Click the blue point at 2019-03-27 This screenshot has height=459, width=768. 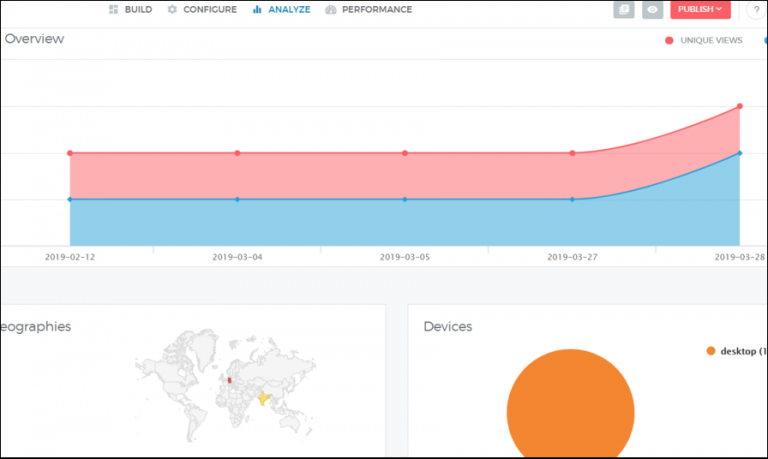pos(572,199)
